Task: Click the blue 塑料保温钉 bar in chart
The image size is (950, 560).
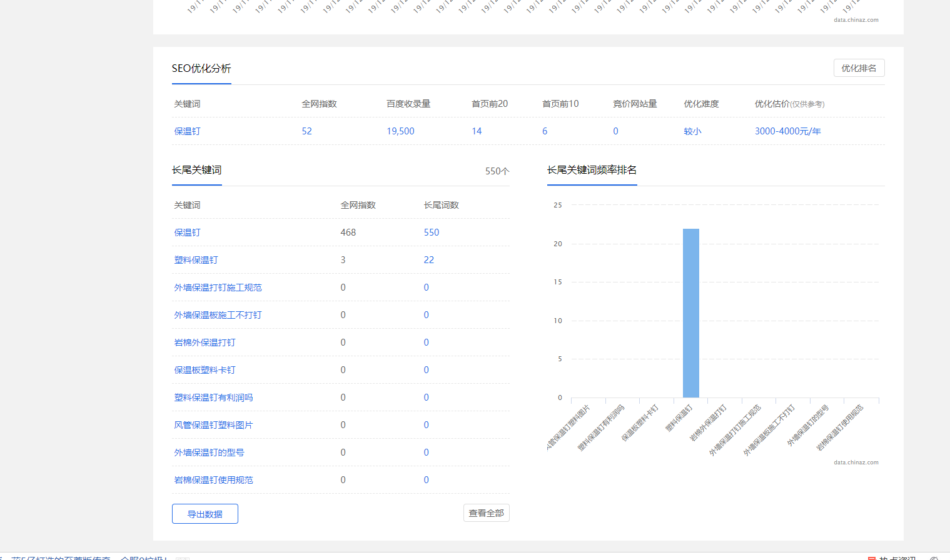Action: [691, 313]
